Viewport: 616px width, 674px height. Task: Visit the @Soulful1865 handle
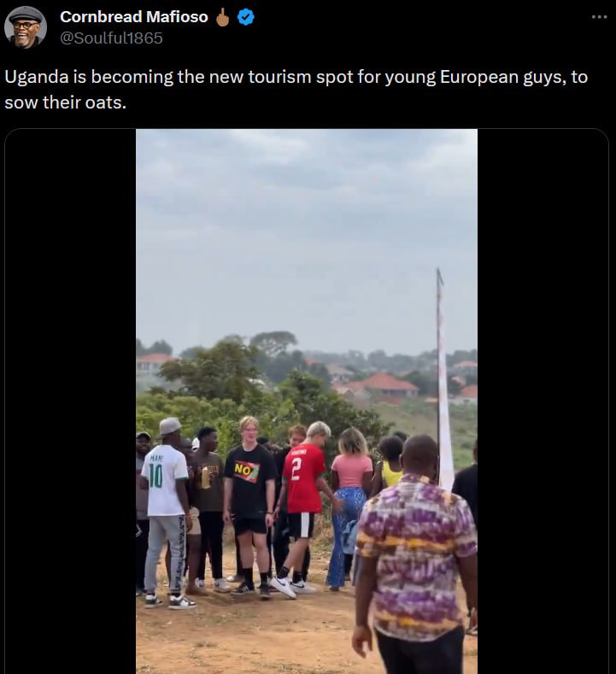click(111, 38)
